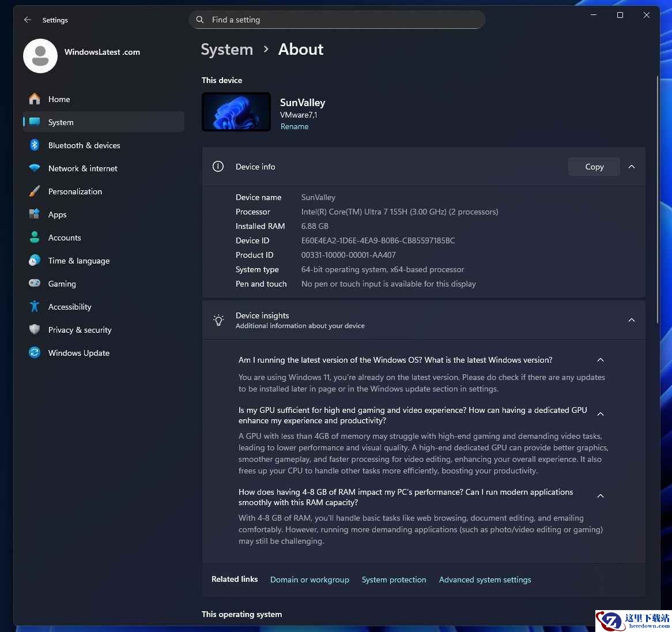This screenshot has width=672, height=632.
Task: Open Privacy & security shield icon
Action: pos(34,329)
